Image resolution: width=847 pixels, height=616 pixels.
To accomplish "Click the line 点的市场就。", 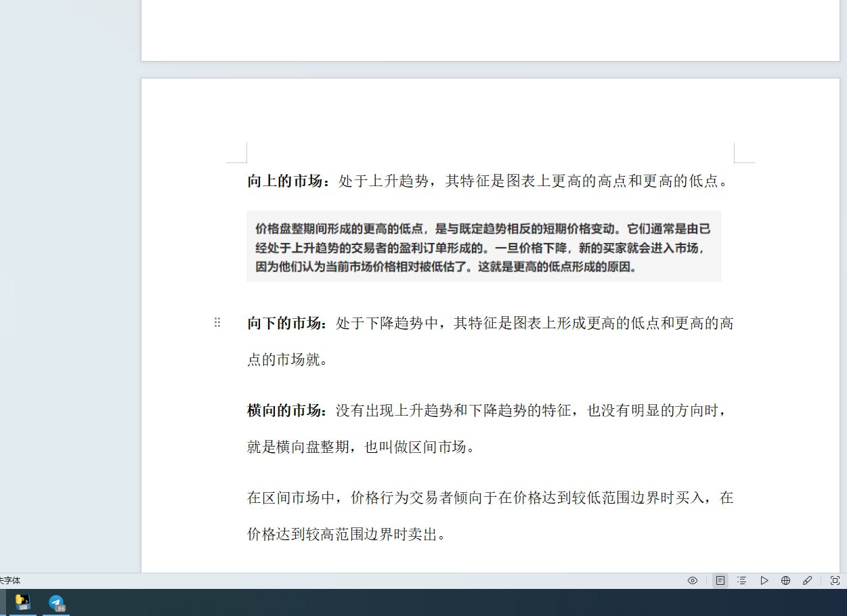I will coord(287,360).
